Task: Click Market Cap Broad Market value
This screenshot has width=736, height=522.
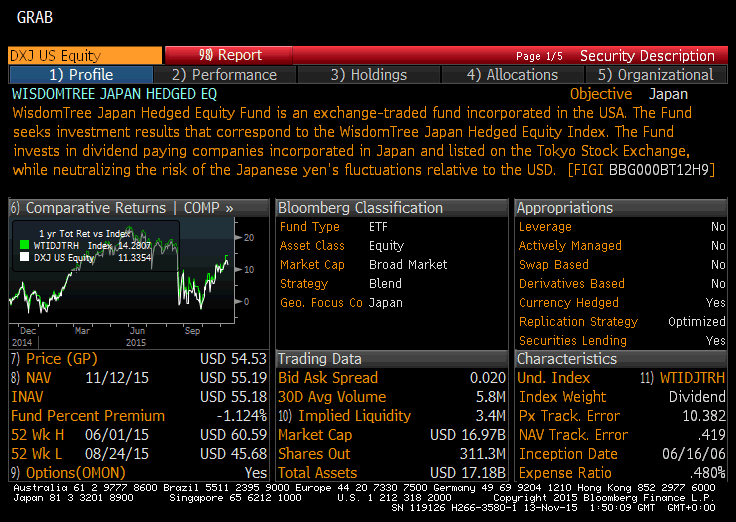Action: tap(408, 265)
